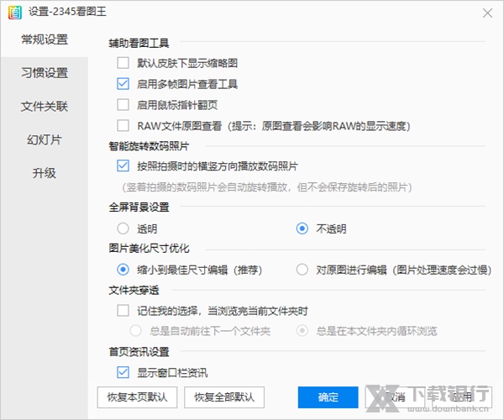
Task: Choose the 不透明 background radio button
Action: click(302, 228)
